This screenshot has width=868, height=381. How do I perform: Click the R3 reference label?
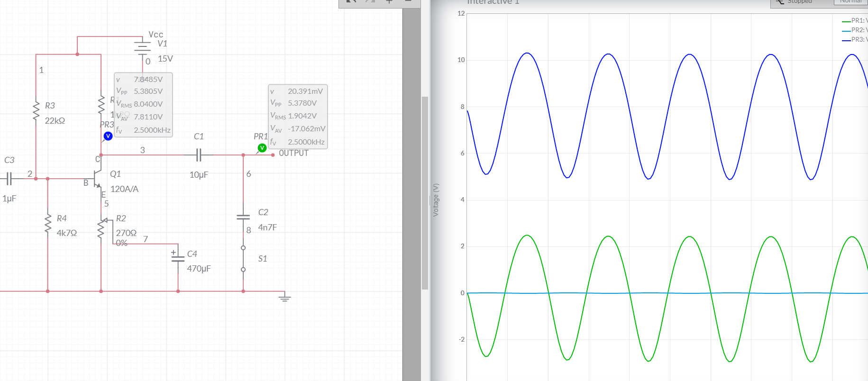pyautogui.click(x=50, y=106)
